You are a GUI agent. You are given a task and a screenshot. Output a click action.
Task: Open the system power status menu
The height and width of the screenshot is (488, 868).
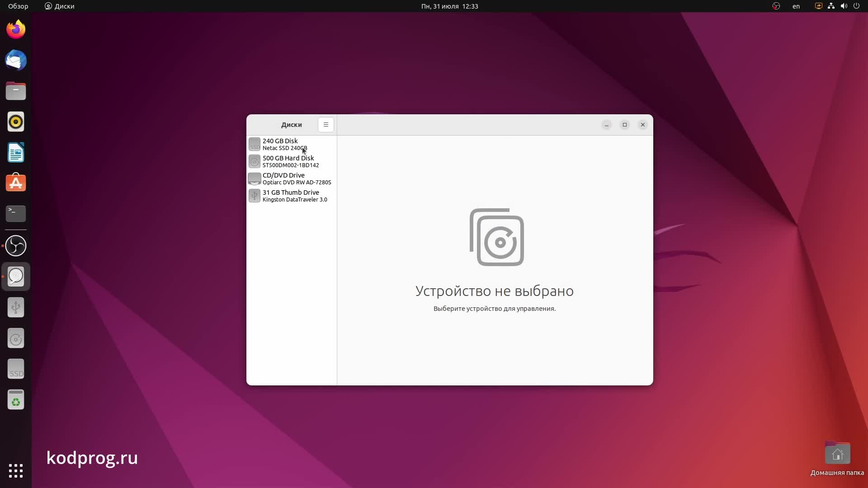[x=857, y=6]
